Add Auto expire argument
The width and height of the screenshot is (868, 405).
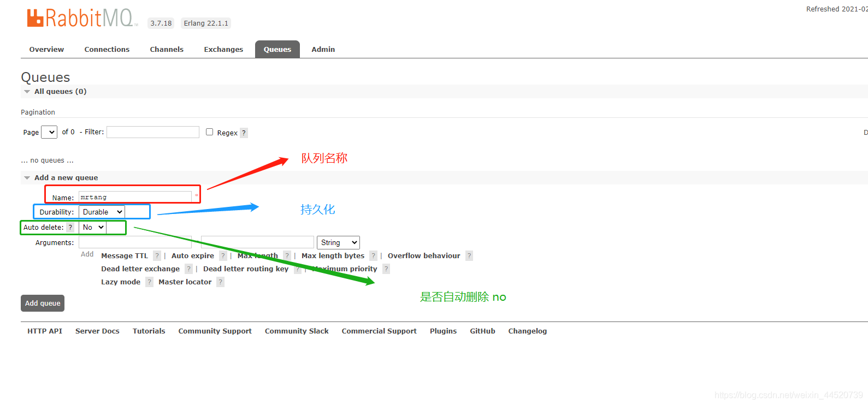click(x=193, y=256)
